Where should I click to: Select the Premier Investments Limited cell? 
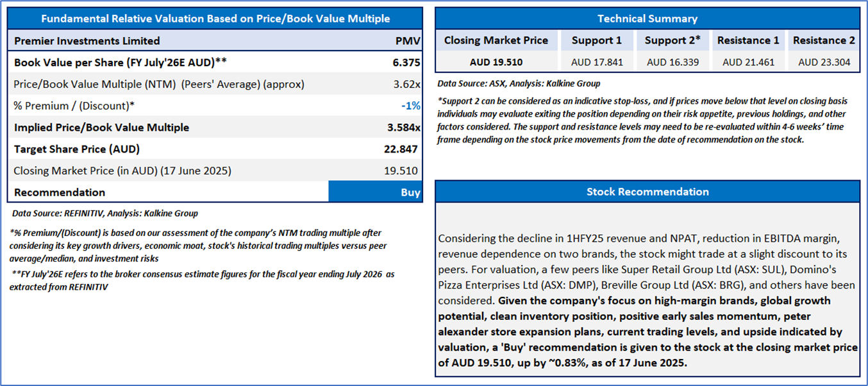pos(87,41)
